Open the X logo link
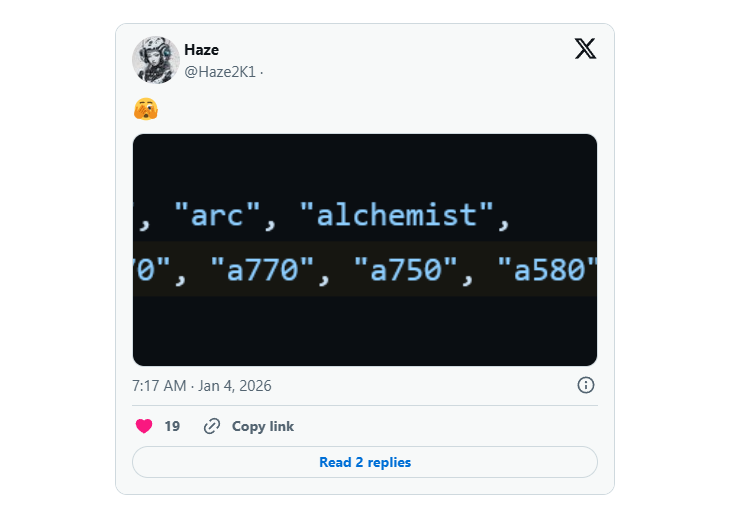Viewport: 731px width, 516px height. pyautogui.click(x=585, y=49)
